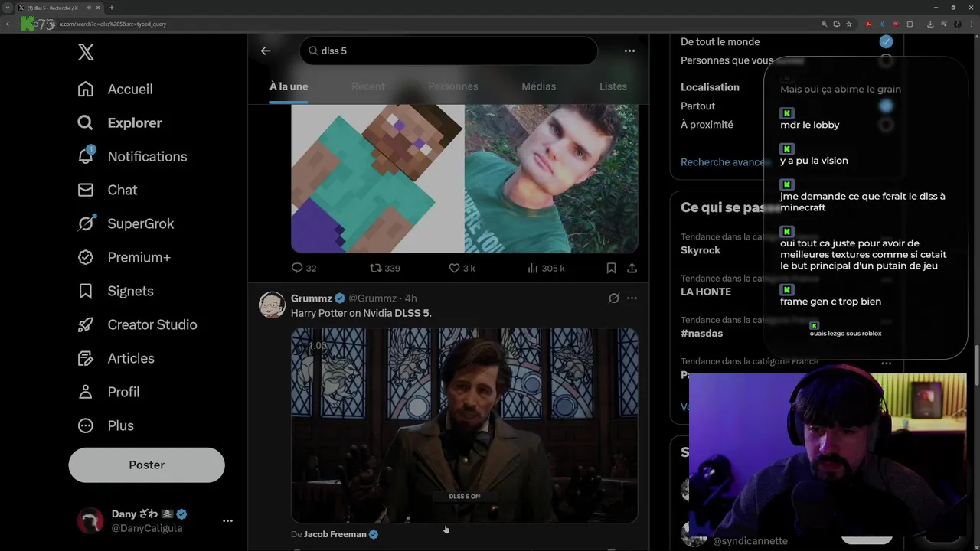Open the Plus more menu
The height and width of the screenshot is (551, 980).
pos(106,425)
